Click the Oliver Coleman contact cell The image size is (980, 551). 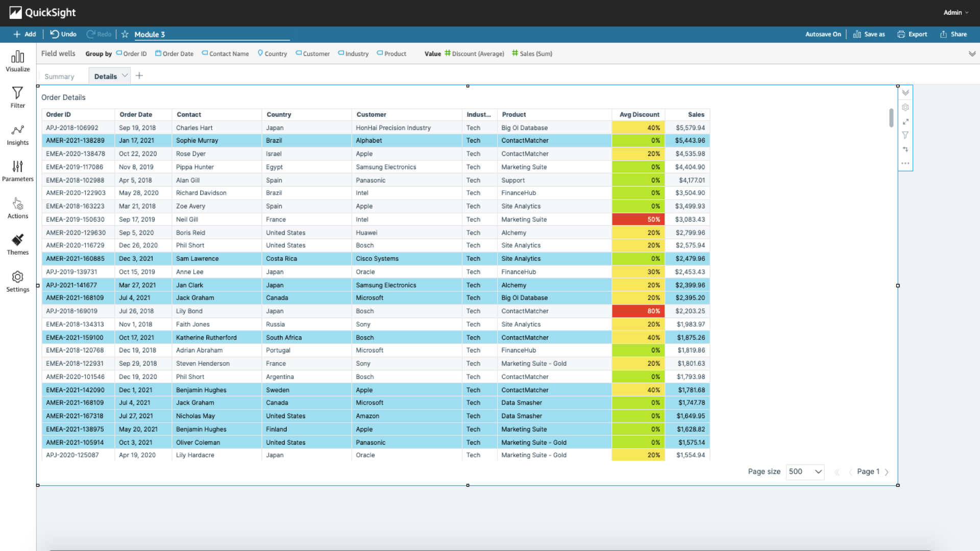(x=217, y=442)
